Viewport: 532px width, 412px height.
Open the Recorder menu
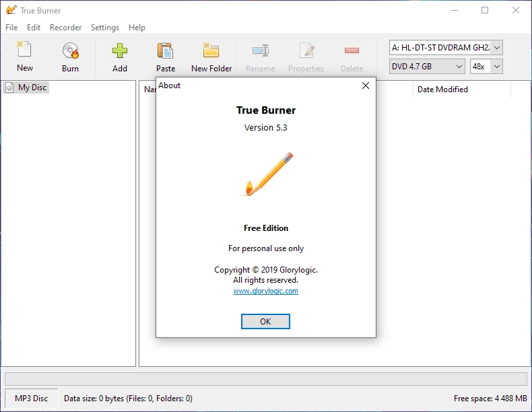(65, 28)
